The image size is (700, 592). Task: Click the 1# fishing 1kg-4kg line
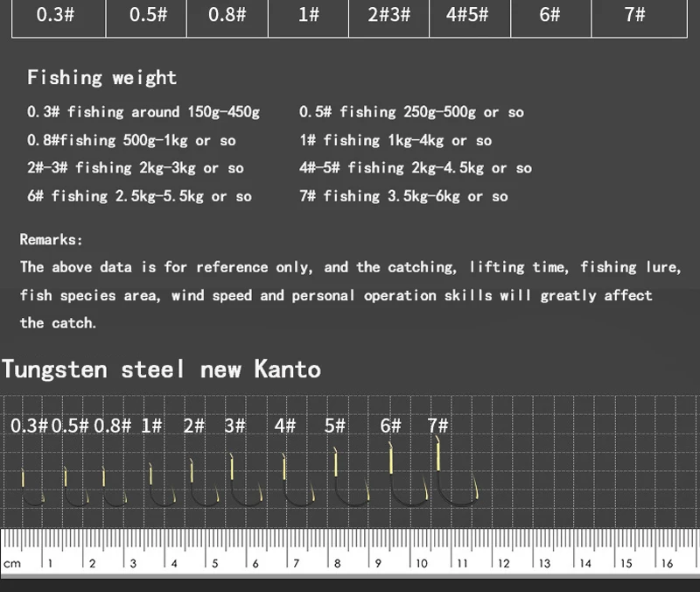pyautogui.click(x=395, y=140)
